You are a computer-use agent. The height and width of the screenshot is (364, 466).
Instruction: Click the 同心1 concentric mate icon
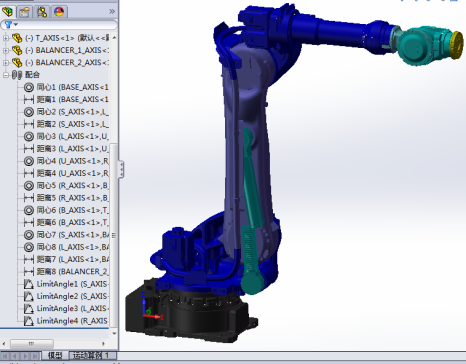click(x=29, y=87)
